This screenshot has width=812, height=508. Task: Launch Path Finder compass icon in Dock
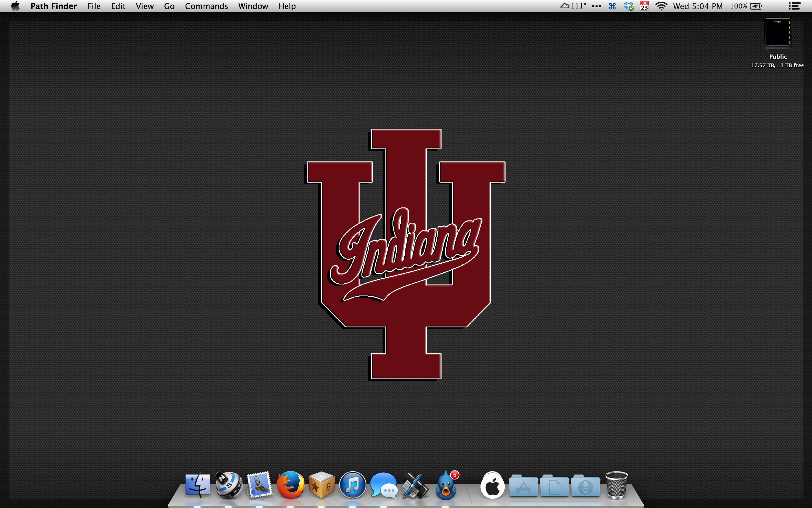(228, 485)
